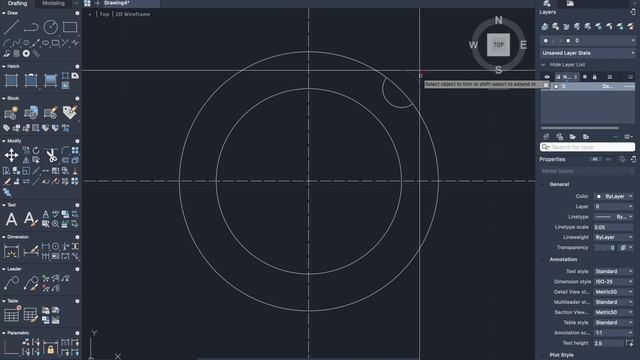Viewport: 640px width, 360px height.
Task: Click the Edit Dimension brush icon
Action: (x=31, y=251)
